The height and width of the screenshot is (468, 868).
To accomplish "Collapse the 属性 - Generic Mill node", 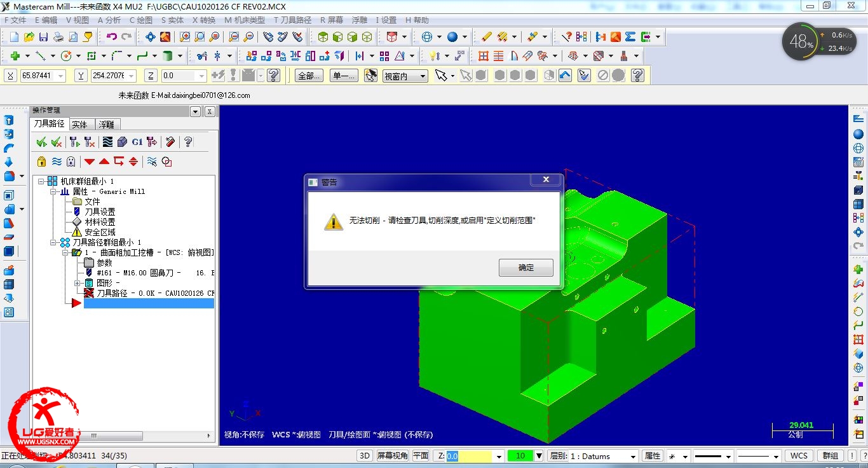I will coord(53,191).
